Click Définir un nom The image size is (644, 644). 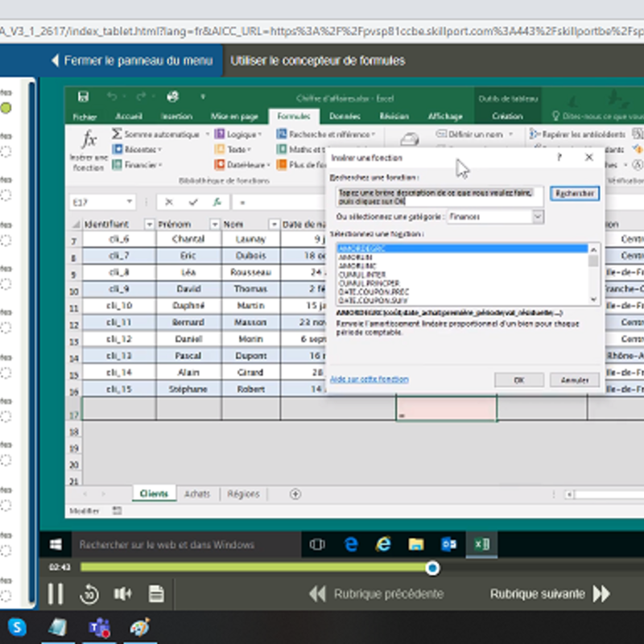pos(474,134)
